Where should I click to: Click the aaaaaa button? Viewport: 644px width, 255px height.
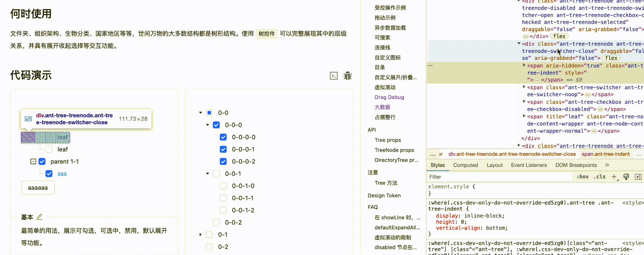pos(38,187)
